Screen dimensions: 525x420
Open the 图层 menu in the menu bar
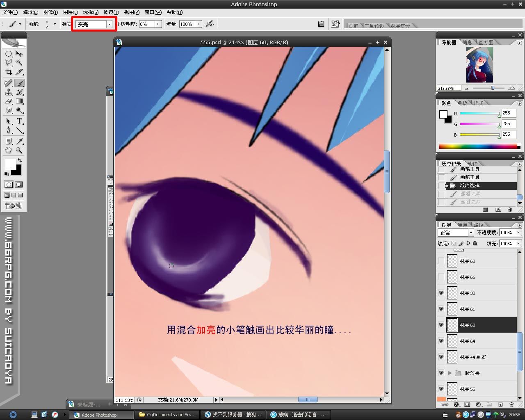(x=71, y=12)
